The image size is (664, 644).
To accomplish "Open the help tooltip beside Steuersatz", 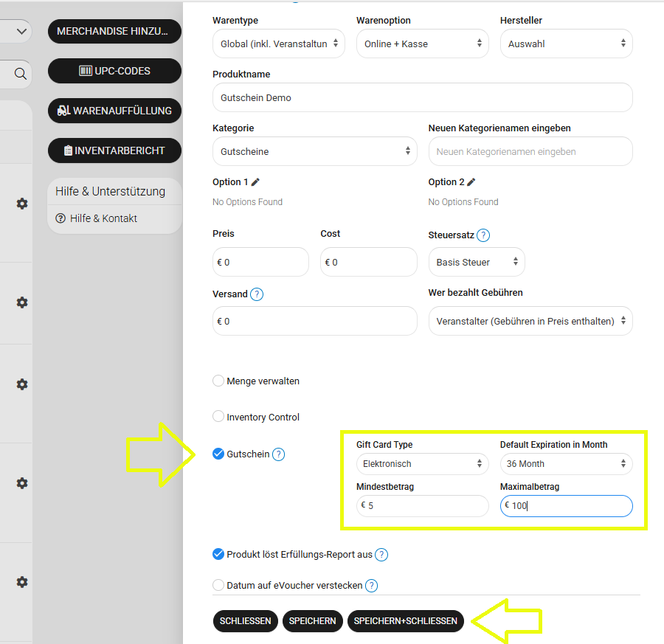I will tap(483, 235).
